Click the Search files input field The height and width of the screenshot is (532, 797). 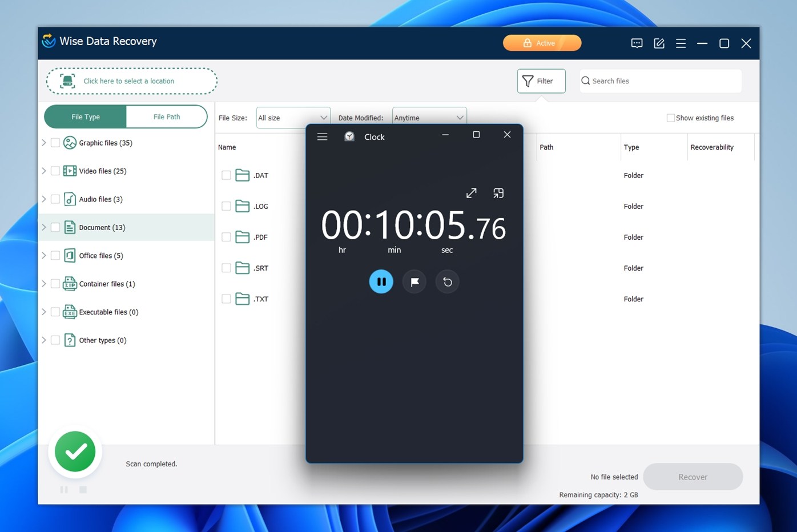(661, 81)
